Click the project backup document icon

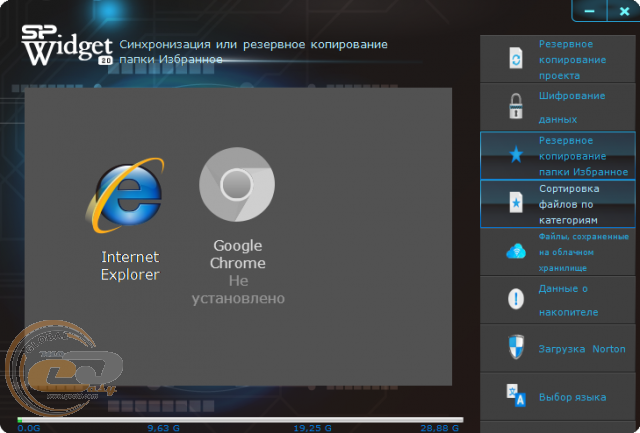point(516,58)
